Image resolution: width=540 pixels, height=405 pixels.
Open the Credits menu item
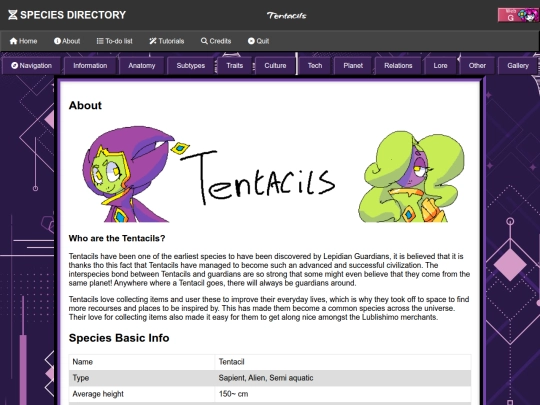click(216, 41)
